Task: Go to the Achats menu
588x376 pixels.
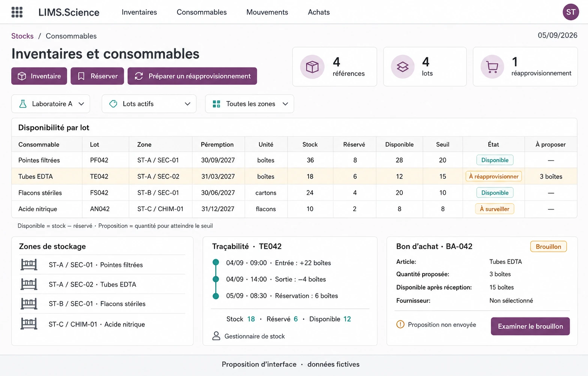Action: click(x=319, y=12)
